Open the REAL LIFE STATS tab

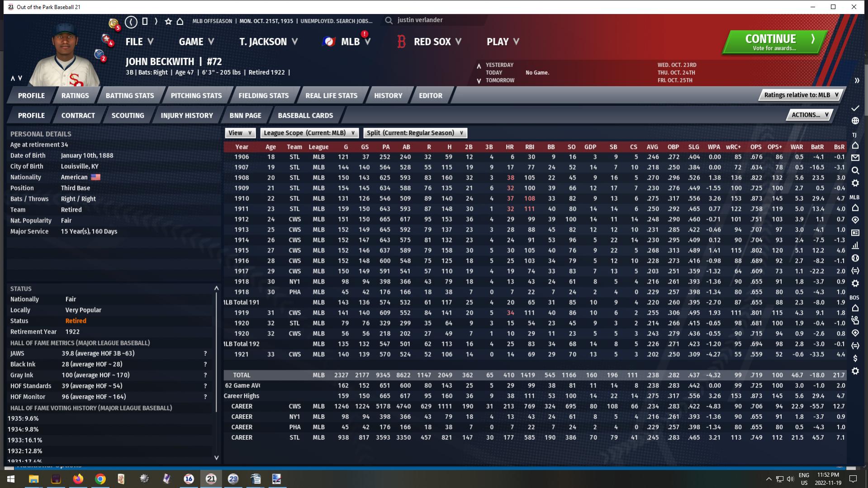(332, 95)
